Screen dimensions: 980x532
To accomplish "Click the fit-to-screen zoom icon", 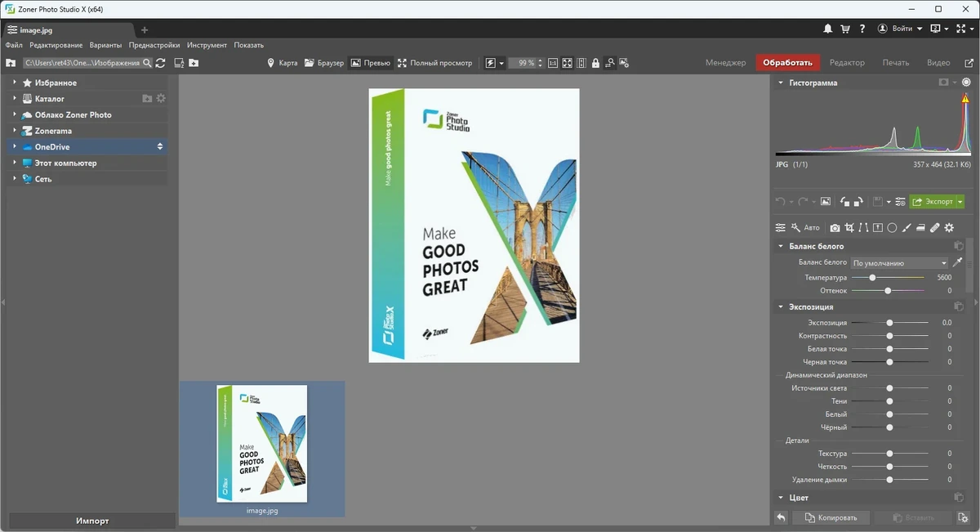I will (x=568, y=63).
